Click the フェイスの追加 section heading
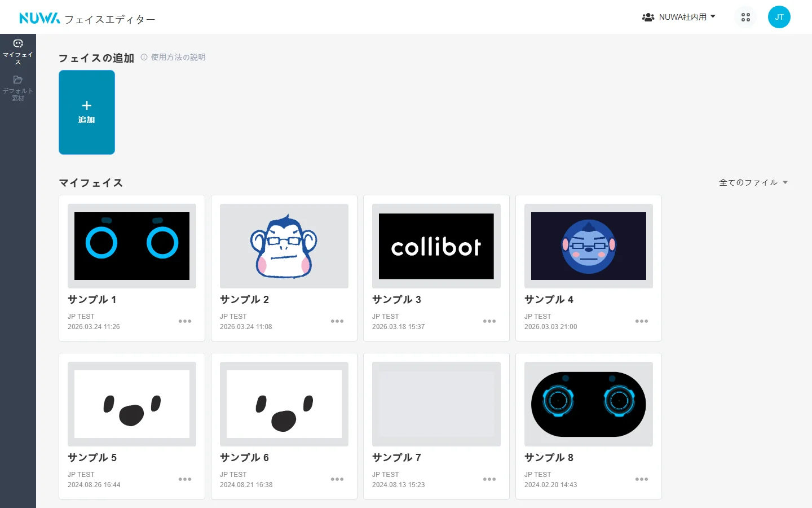The width and height of the screenshot is (812, 508). 96,58
